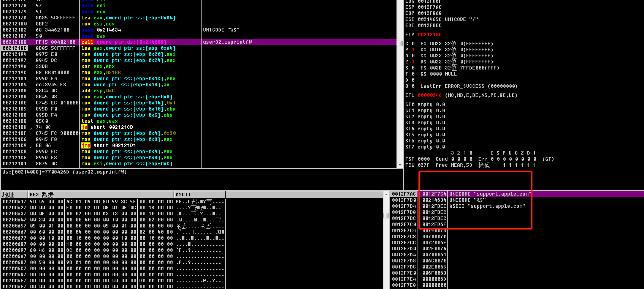
Task: Select hex dump row at 002006E7
Action: coord(114,281)
